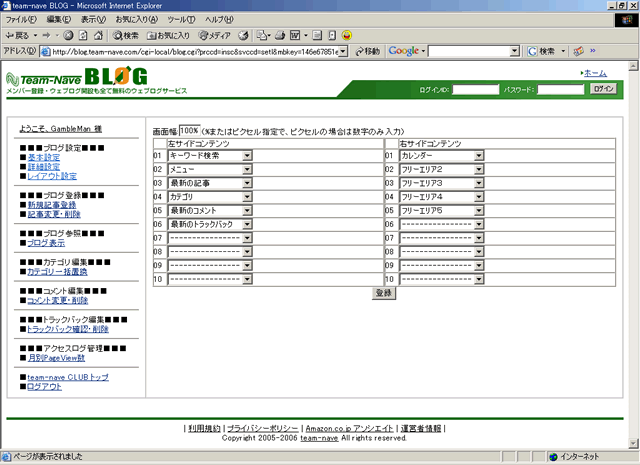This screenshot has width=640, height=465.
Task: Open right sidebar row 05 フリーエリア5 dropdown
Action: [479, 211]
